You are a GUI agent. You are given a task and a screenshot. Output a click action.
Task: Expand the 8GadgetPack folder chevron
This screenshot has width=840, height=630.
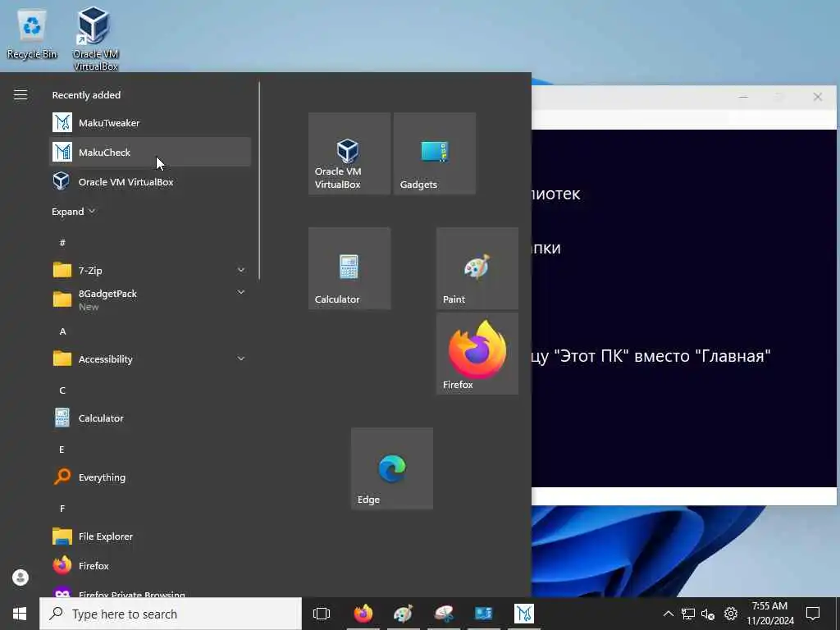(241, 292)
